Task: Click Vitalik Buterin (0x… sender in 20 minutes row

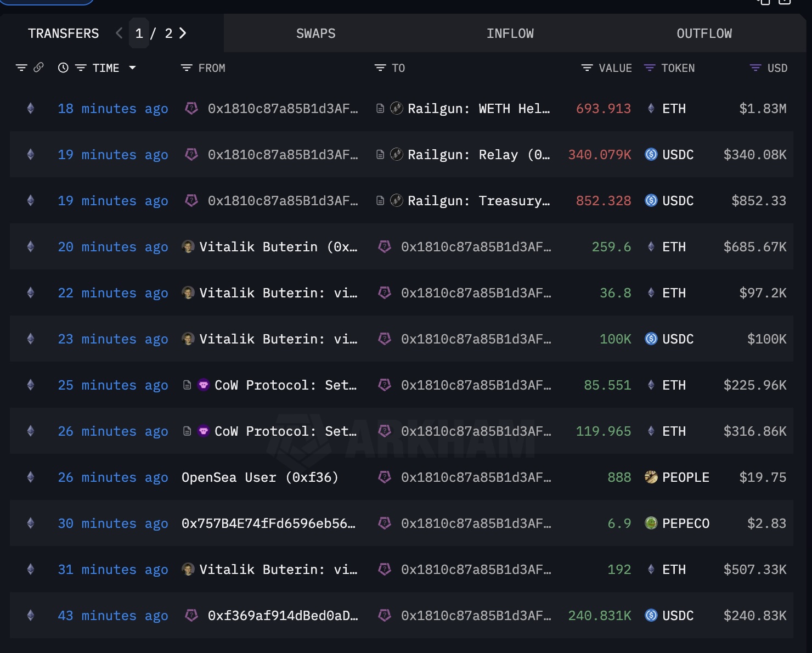Action: tap(278, 247)
